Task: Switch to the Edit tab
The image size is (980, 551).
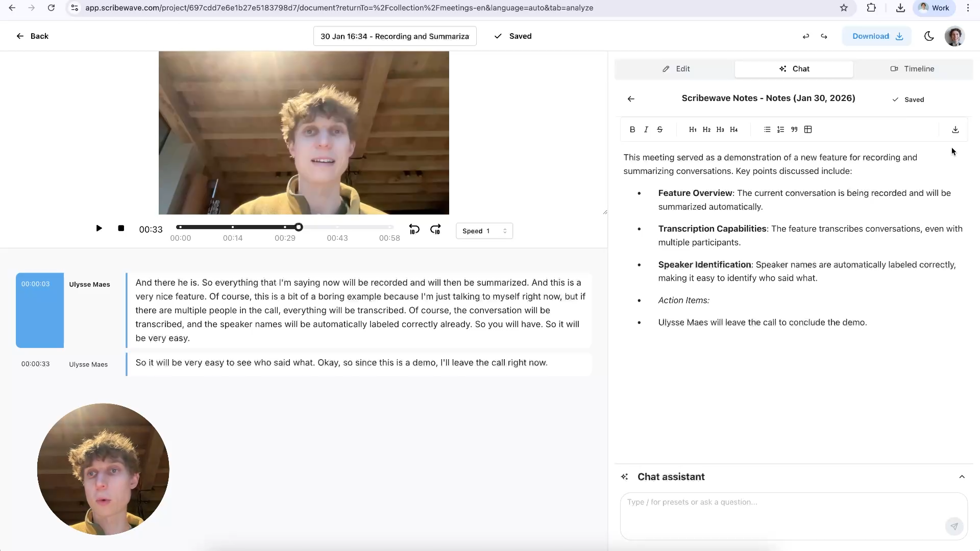Action: click(676, 69)
